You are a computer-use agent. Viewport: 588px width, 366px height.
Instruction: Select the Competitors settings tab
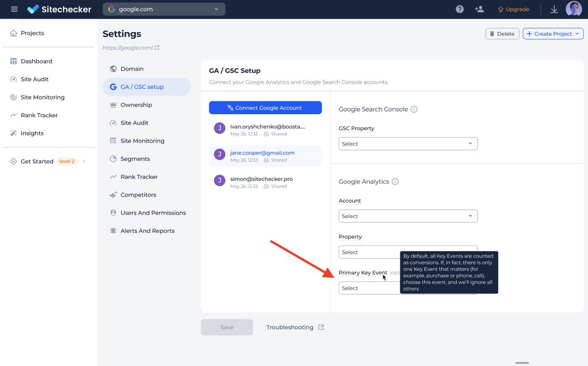point(147,195)
